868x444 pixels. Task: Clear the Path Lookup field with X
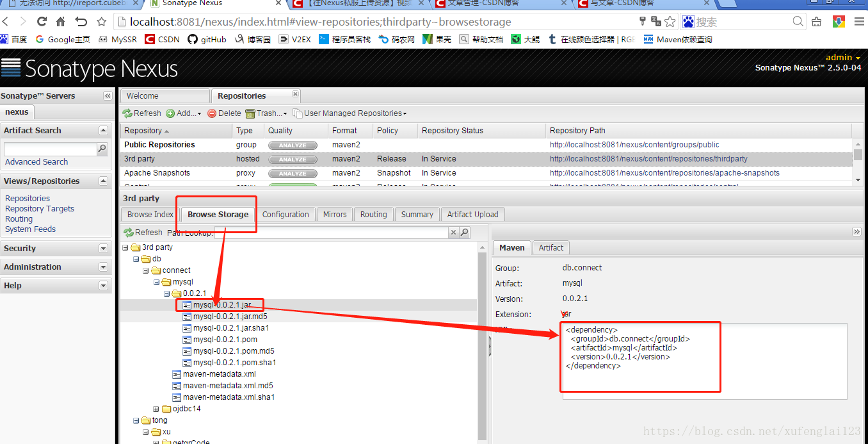point(454,233)
